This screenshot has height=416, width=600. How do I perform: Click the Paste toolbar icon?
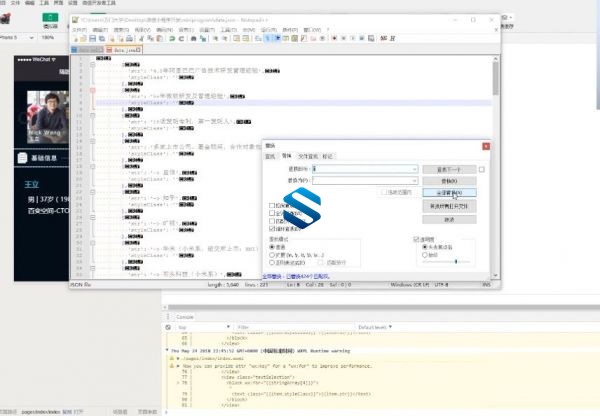[160, 38]
